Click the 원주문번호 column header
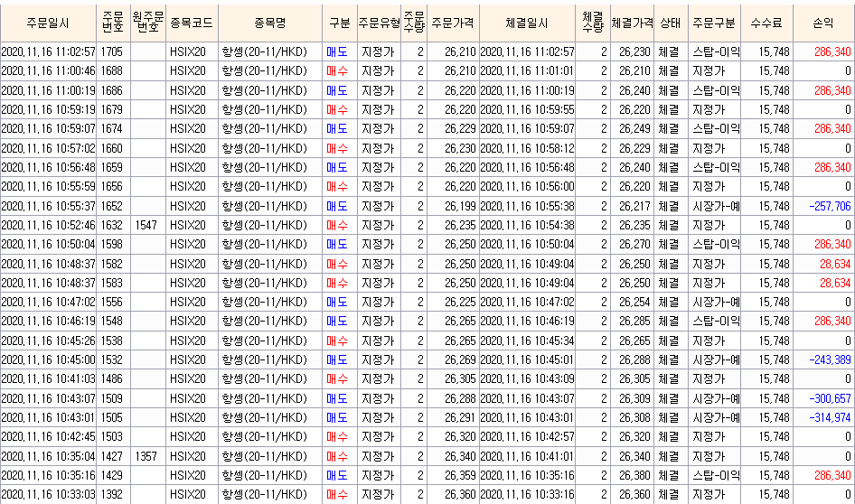Image resolution: width=855 pixels, height=504 pixels. tap(148, 23)
